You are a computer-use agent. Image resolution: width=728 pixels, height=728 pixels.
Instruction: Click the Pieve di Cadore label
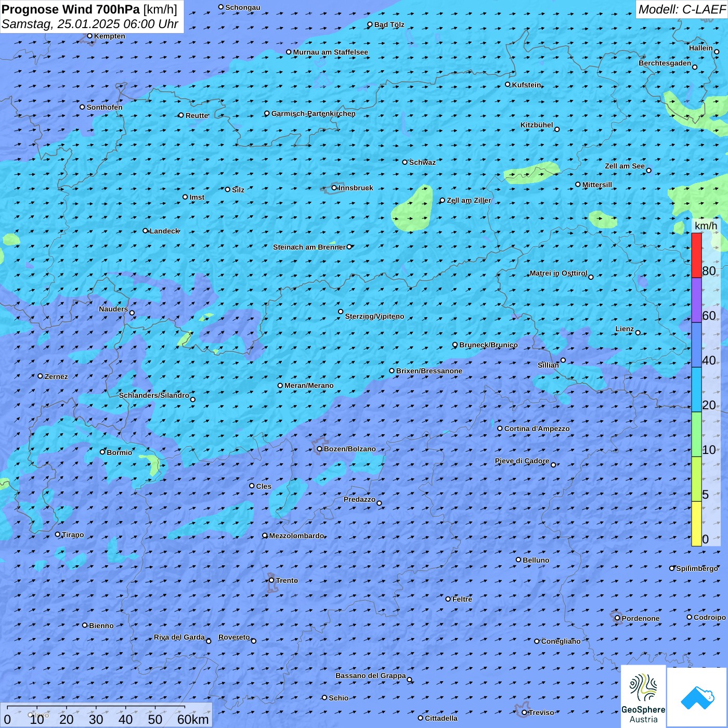pos(522,461)
